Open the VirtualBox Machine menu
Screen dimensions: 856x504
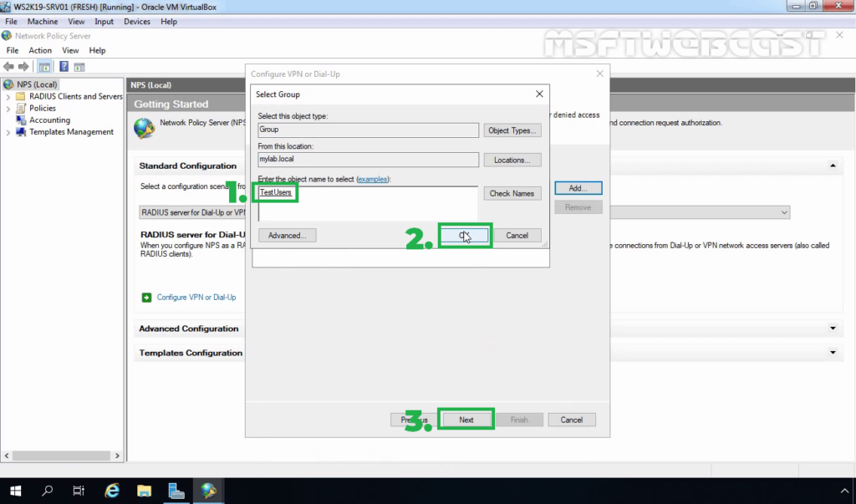tap(43, 21)
